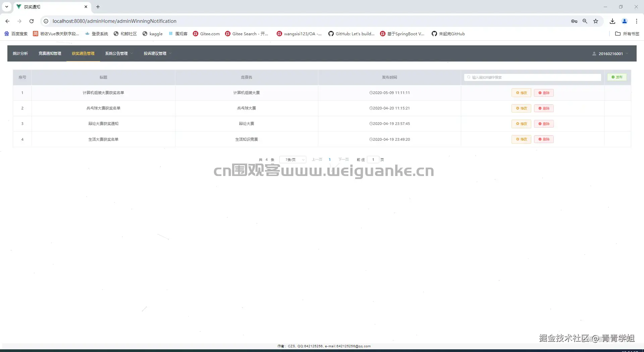Open the saved passwords key icon

[574, 21]
